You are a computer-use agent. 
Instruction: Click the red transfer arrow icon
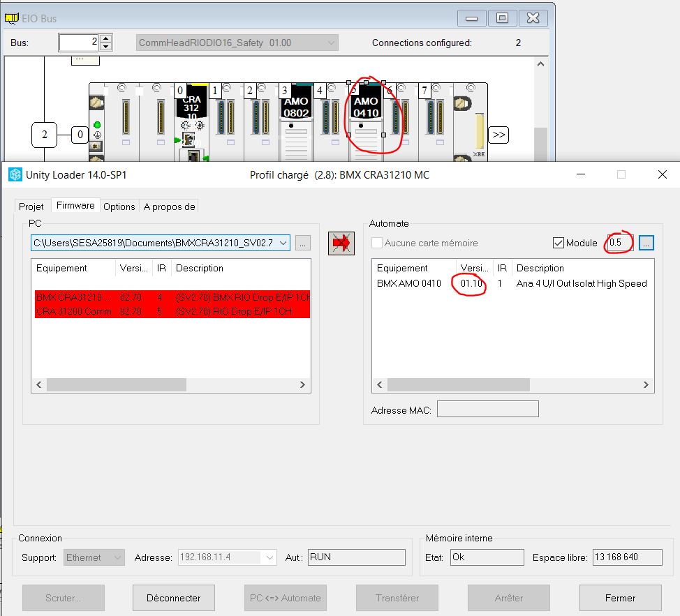(341, 243)
